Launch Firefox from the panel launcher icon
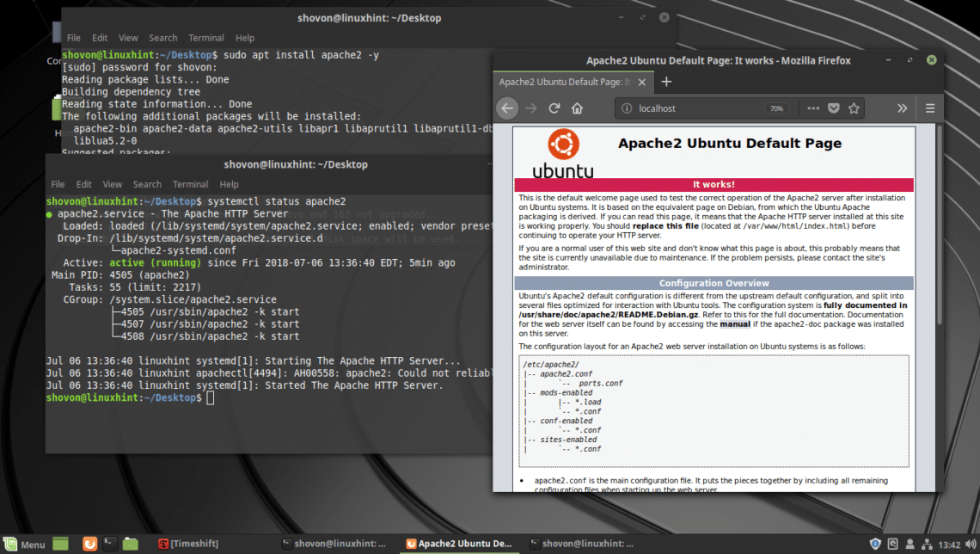980x554 pixels. tap(89, 544)
